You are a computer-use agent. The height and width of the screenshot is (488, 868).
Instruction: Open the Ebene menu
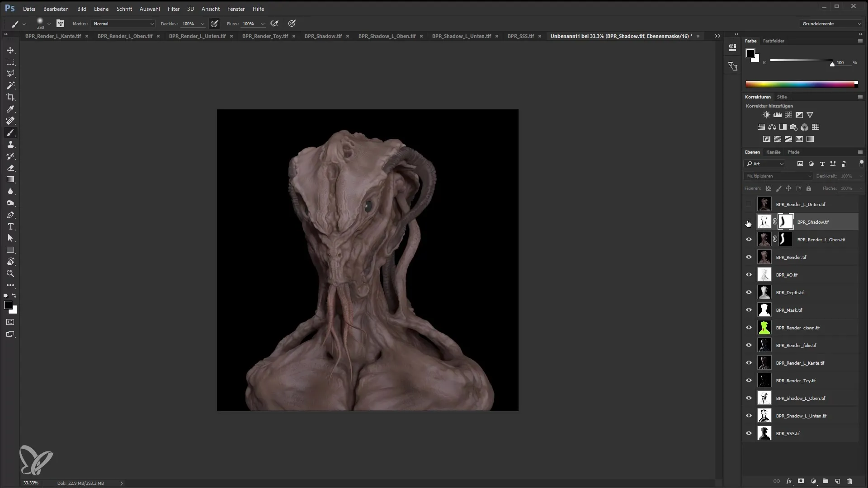(101, 9)
